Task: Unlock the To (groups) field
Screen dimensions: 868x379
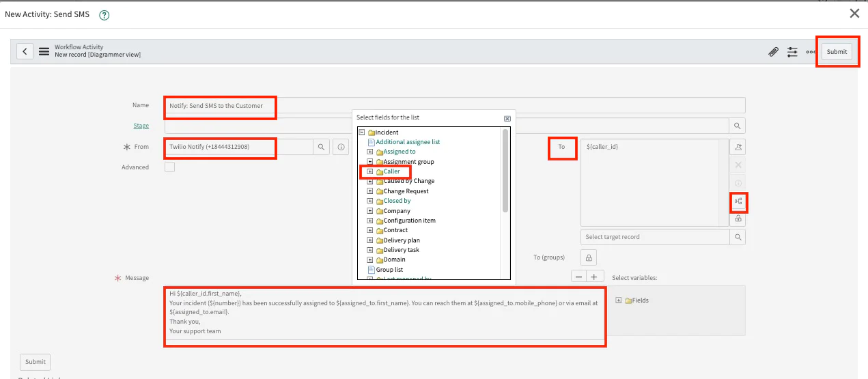Action: pyautogui.click(x=589, y=257)
